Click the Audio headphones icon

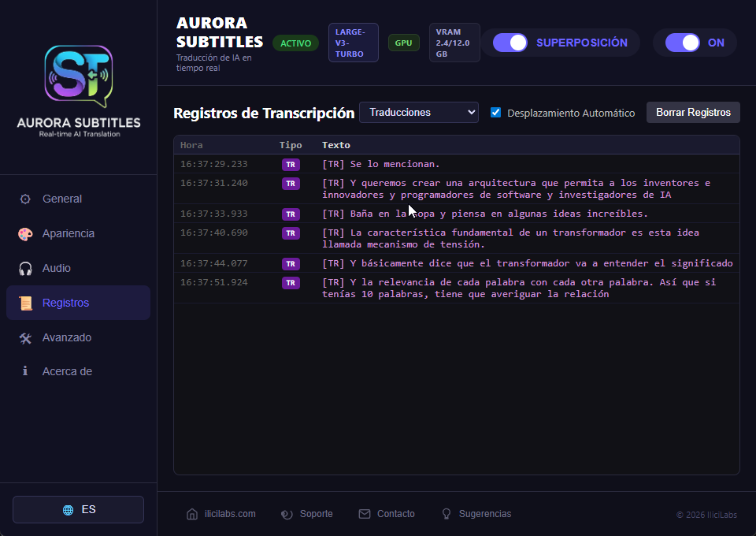[x=25, y=268]
